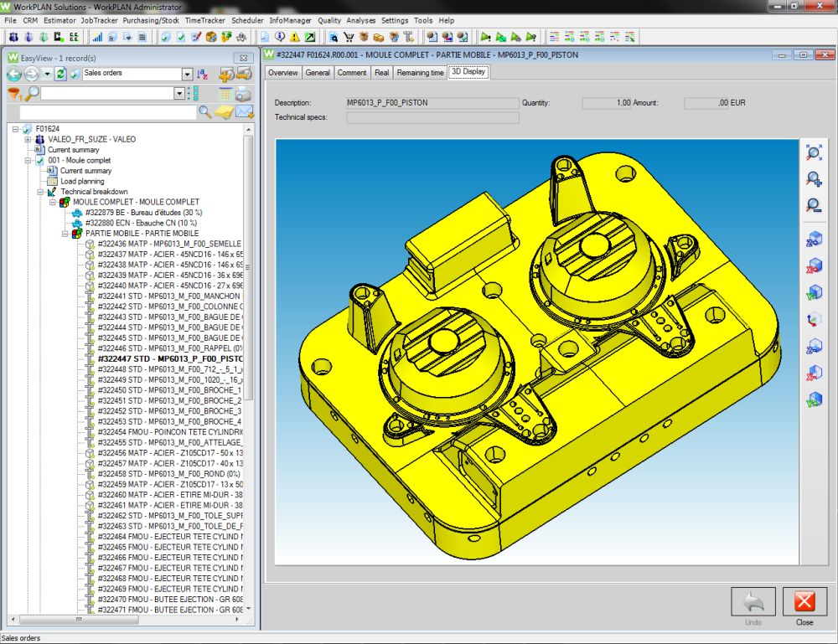
Task: Click the yellow warning triangle toolbar icon
Action: 294,37
